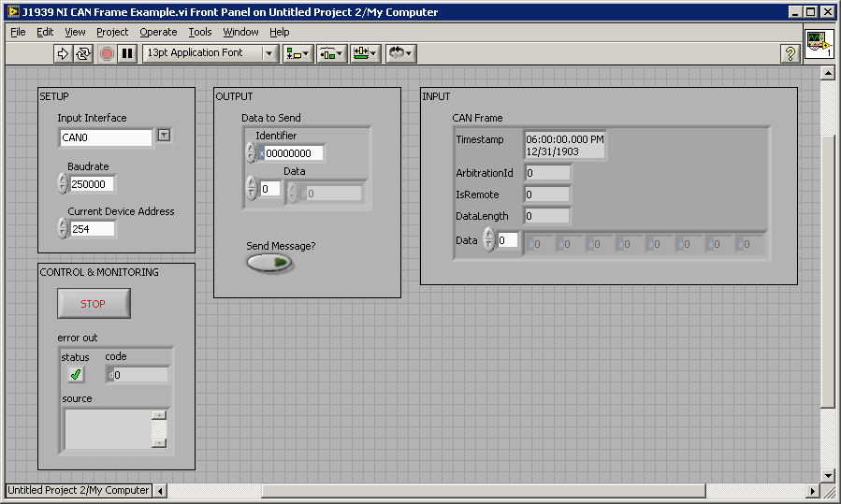
Task: Click the horizontal scrollbar right arrow
Action: [813, 491]
